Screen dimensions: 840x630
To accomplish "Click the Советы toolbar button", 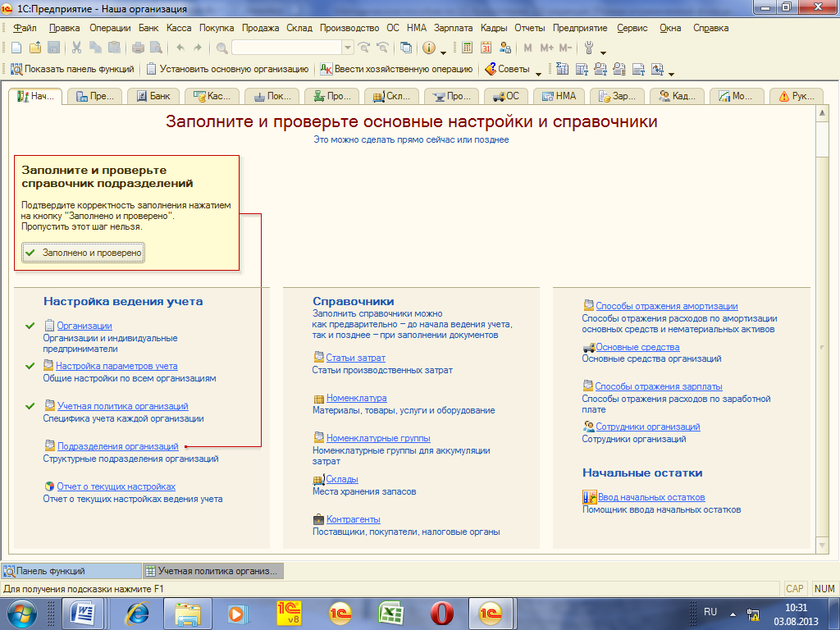I will point(507,69).
